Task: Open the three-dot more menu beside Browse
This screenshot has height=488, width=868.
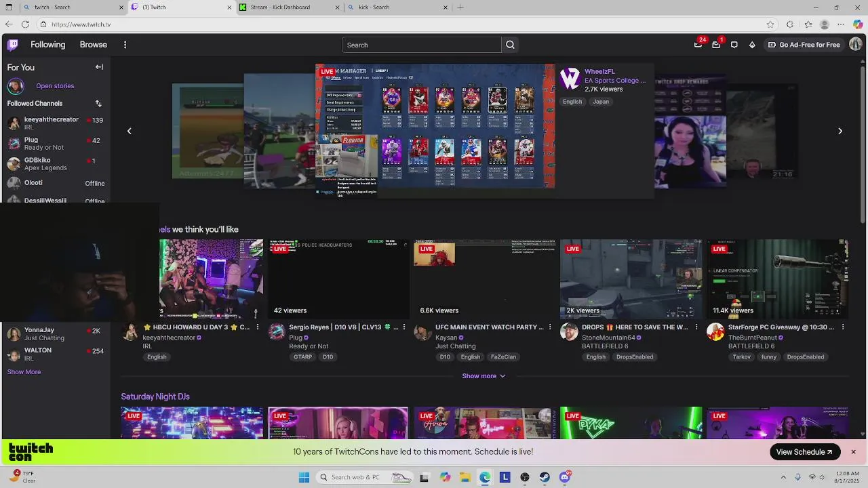Action: [125, 45]
